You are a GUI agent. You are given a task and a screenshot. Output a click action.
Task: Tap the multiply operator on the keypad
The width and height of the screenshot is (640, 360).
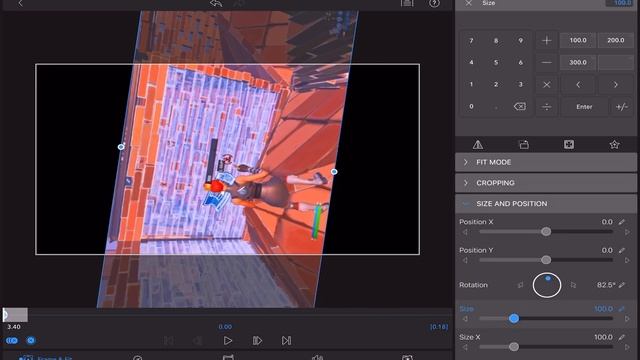pyautogui.click(x=546, y=84)
